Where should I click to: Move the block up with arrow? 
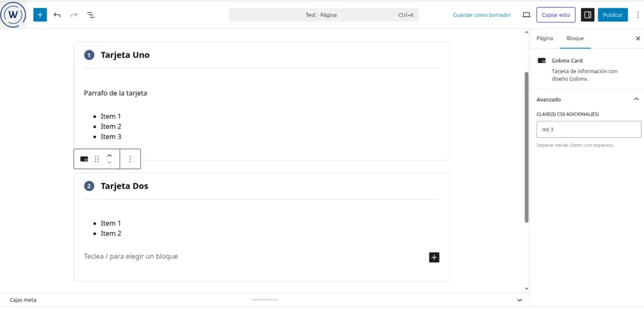point(109,155)
